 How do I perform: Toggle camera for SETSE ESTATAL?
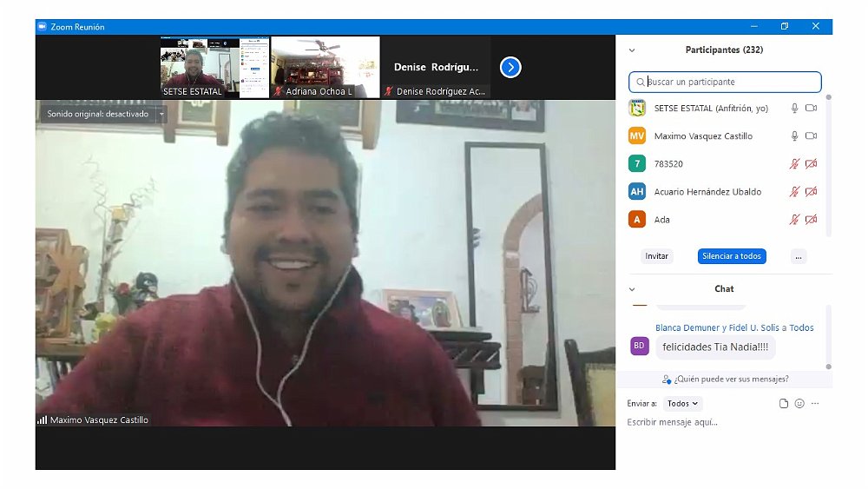812,109
